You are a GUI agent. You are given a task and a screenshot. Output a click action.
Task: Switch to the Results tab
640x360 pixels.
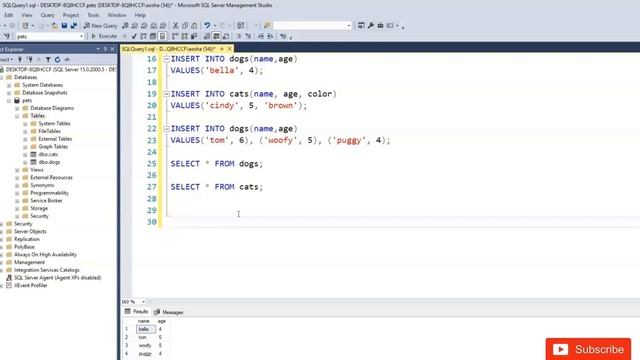pyautogui.click(x=136, y=311)
